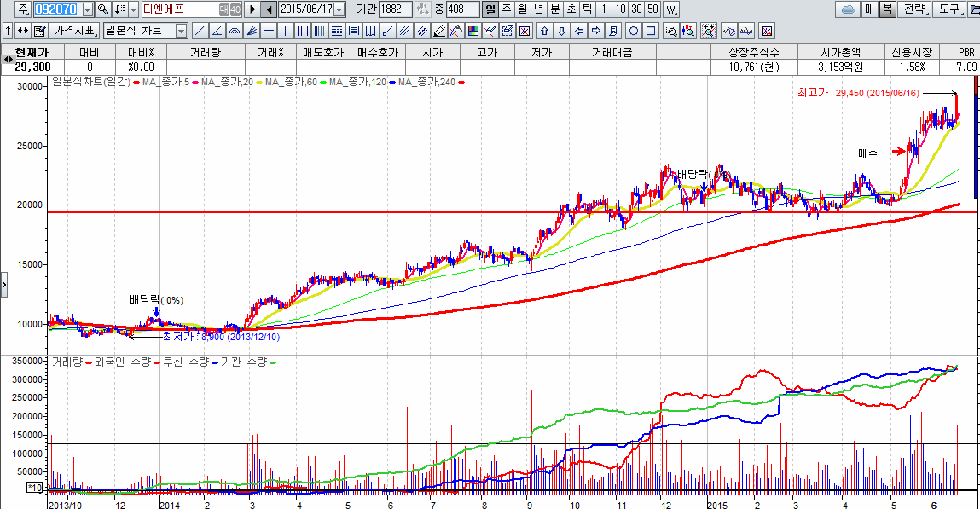
Task: Click the cloud icon button
Action: click(848, 9)
